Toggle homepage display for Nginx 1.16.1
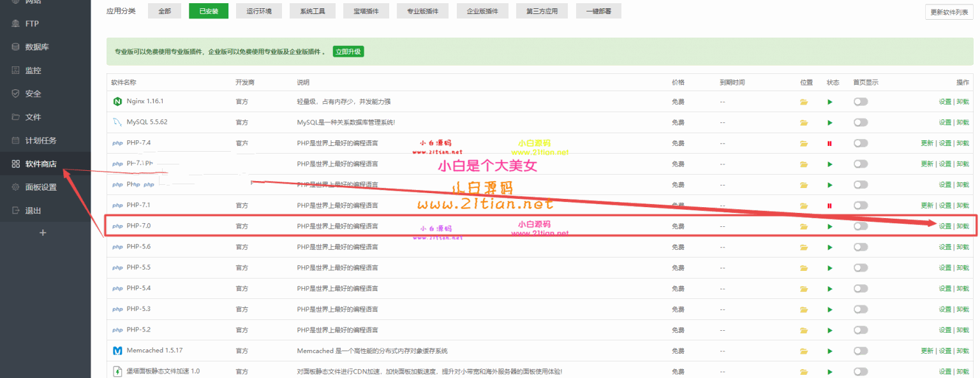980x378 pixels. tap(861, 102)
